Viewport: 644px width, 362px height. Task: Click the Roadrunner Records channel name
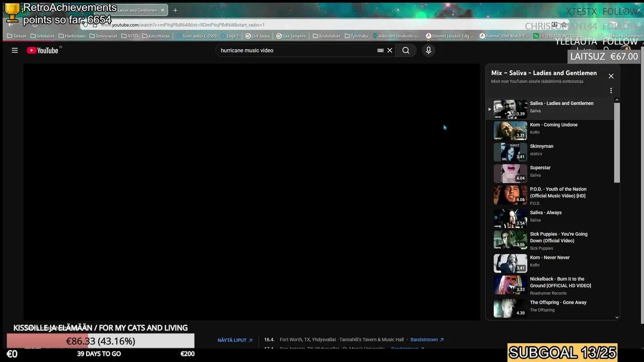point(548,293)
